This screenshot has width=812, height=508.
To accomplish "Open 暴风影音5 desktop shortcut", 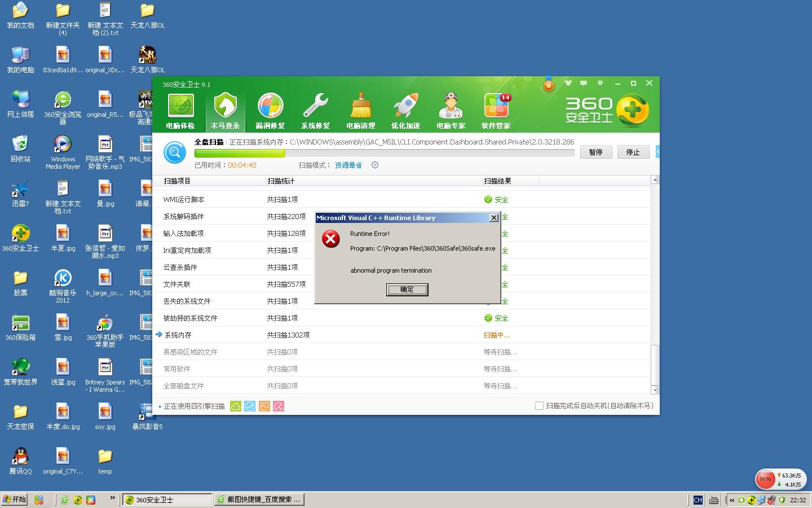I will [147, 416].
